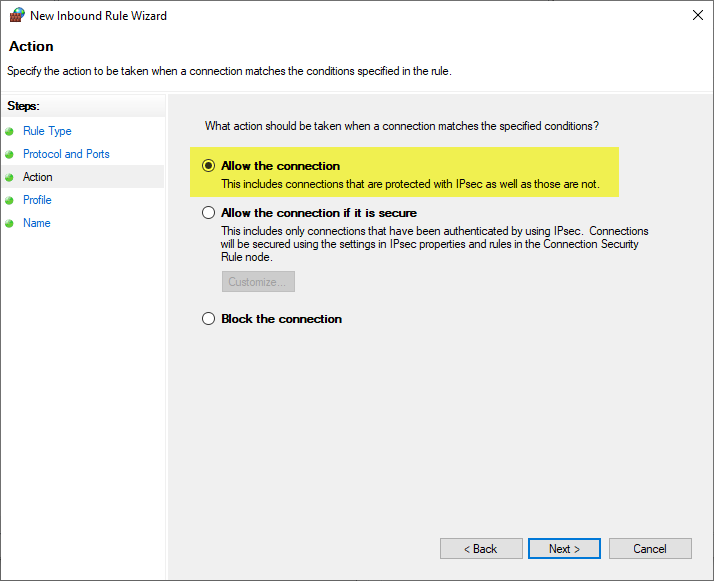Select the 'Block the connection' option
This screenshot has width=714, height=581.
click(x=208, y=319)
